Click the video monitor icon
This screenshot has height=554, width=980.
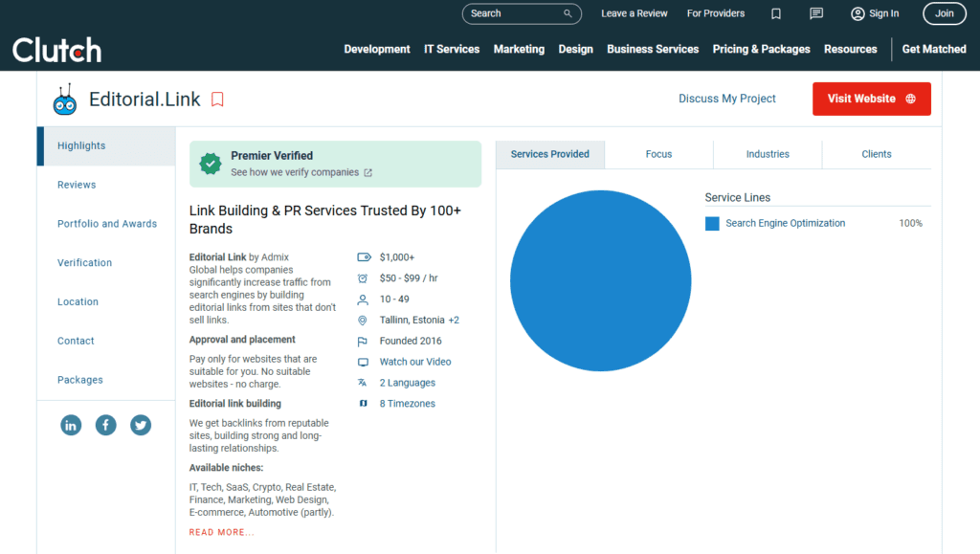363,363
